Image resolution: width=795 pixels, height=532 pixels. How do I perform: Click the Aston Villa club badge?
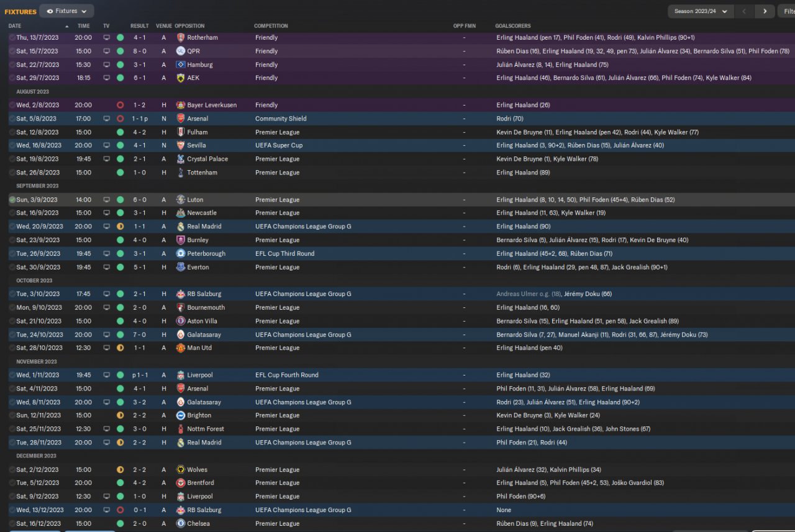(181, 322)
